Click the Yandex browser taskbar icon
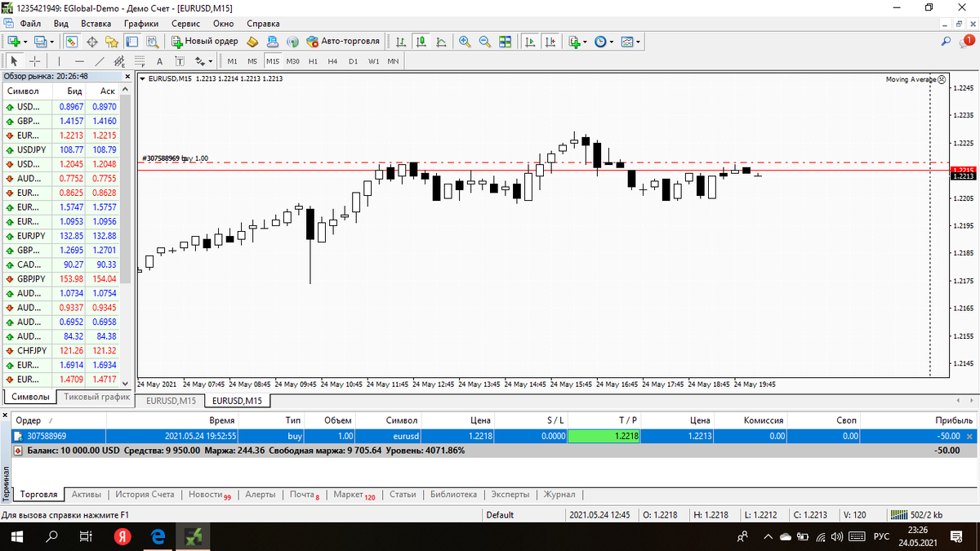 click(x=122, y=536)
